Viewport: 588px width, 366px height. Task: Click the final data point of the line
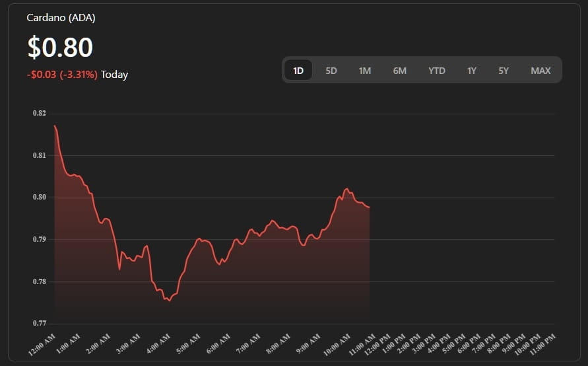pos(370,207)
